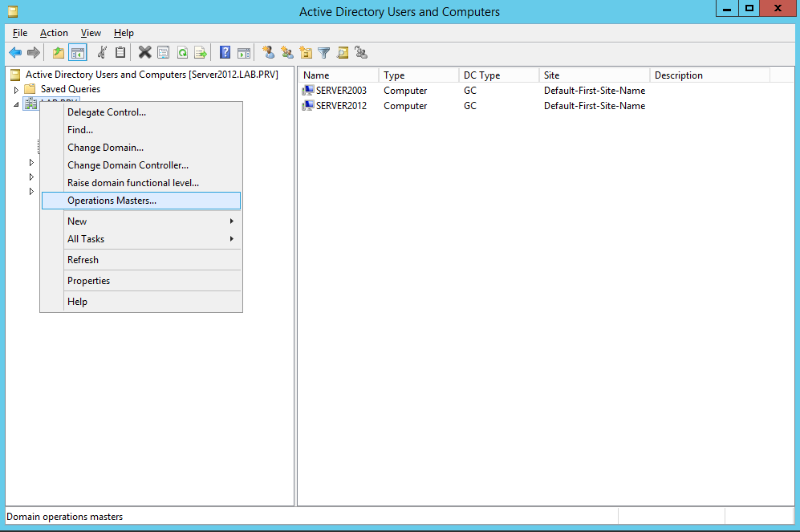Click the black X Delete toolbar icon

[x=145, y=52]
